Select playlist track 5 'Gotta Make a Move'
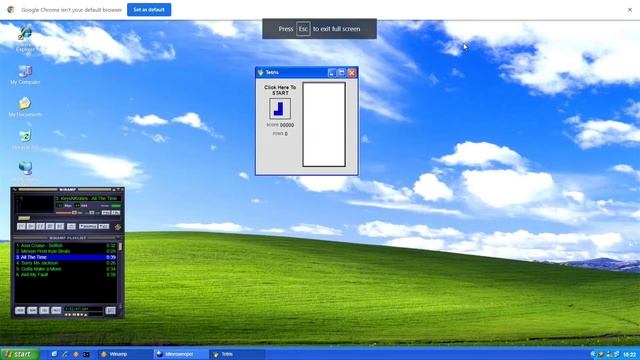640x360 pixels. pos(66,269)
